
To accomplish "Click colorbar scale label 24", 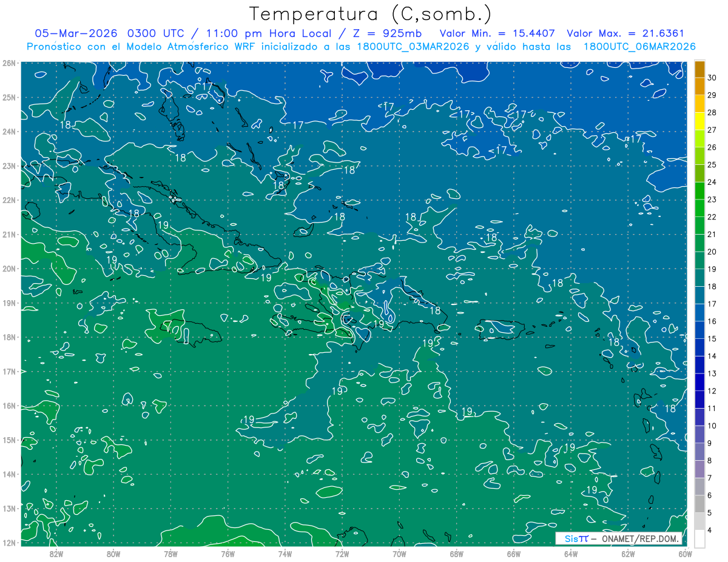I will pyautogui.click(x=712, y=182).
